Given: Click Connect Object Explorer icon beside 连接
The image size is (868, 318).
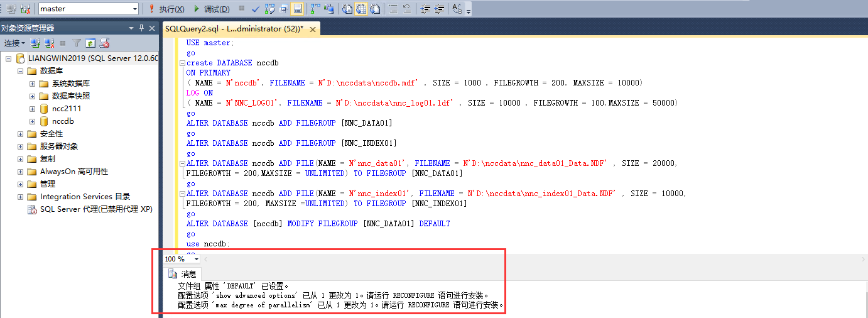Looking at the screenshot, I should [x=35, y=43].
